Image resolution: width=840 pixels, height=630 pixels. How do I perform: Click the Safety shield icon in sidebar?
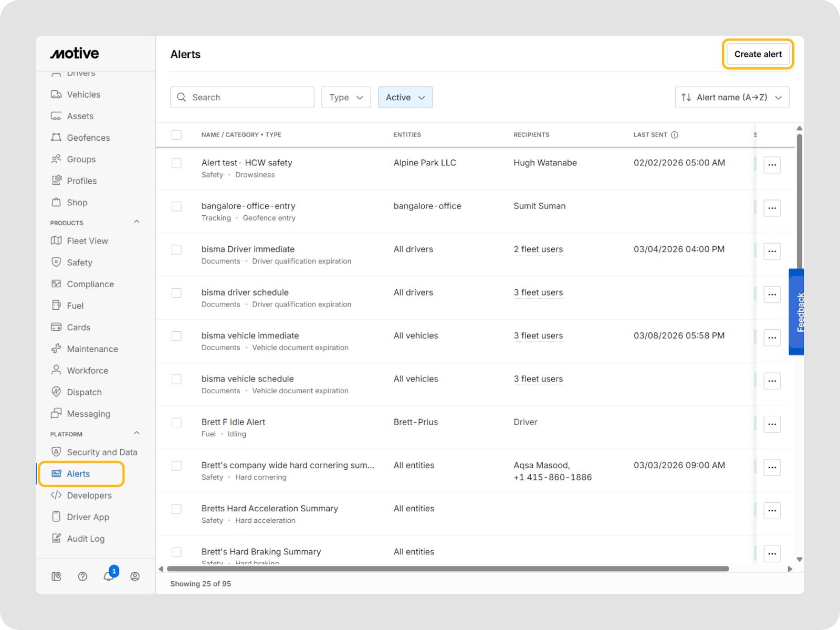(x=56, y=262)
